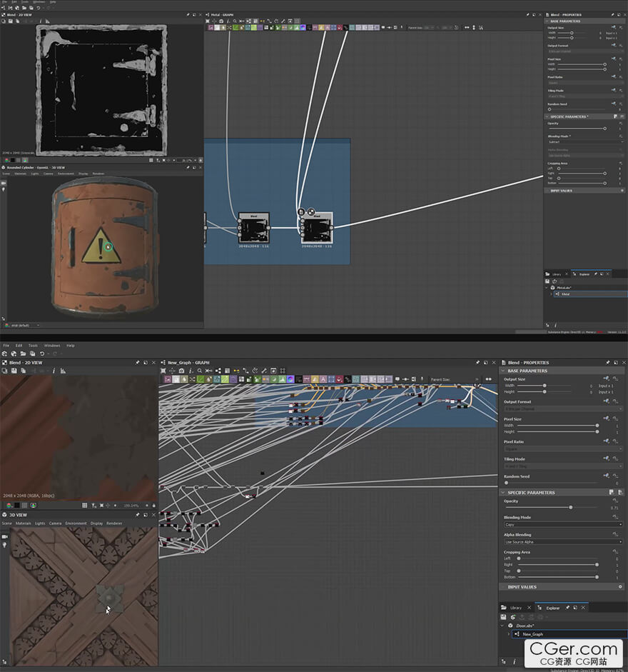Image resolution: width=628 pixels, height=672 pixels.
Task: Open the Tools menu in the lower window
Action: 33,346
